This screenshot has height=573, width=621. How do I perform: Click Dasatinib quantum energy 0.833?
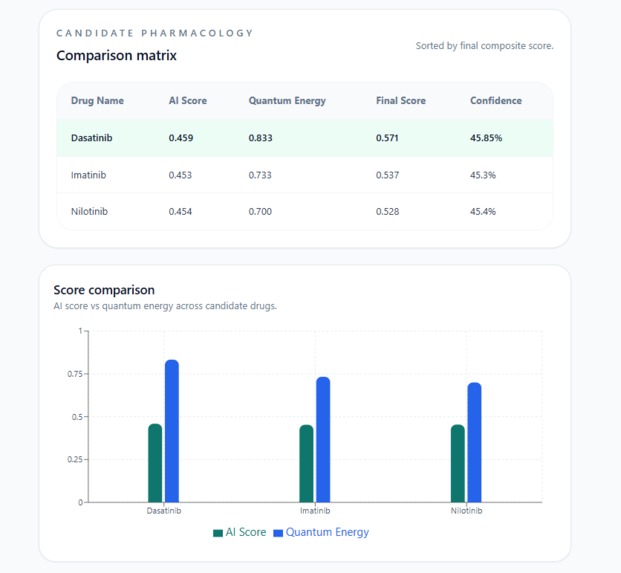pyautogui.click(x=260, y=138)
